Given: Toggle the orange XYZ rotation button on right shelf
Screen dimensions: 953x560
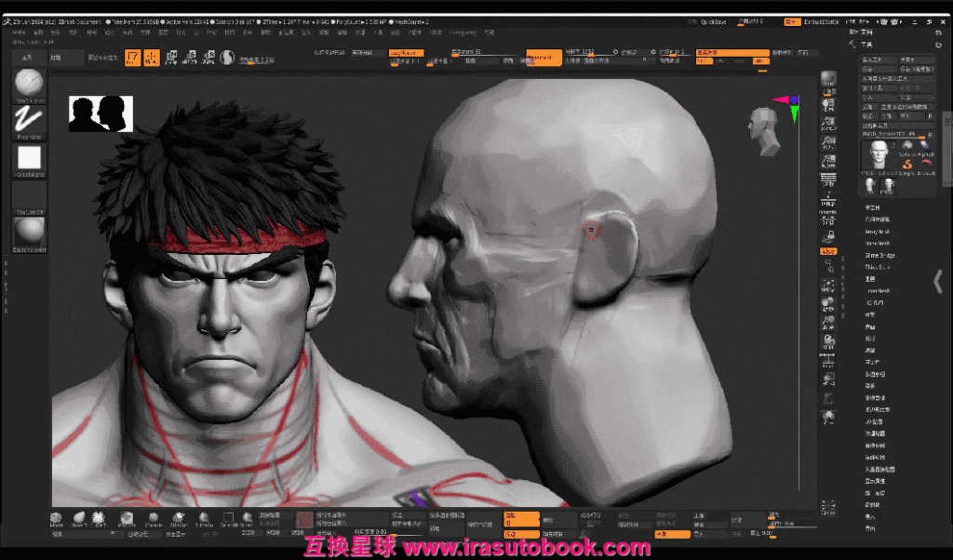Looking at the screenshot, I should pos(828,251).
